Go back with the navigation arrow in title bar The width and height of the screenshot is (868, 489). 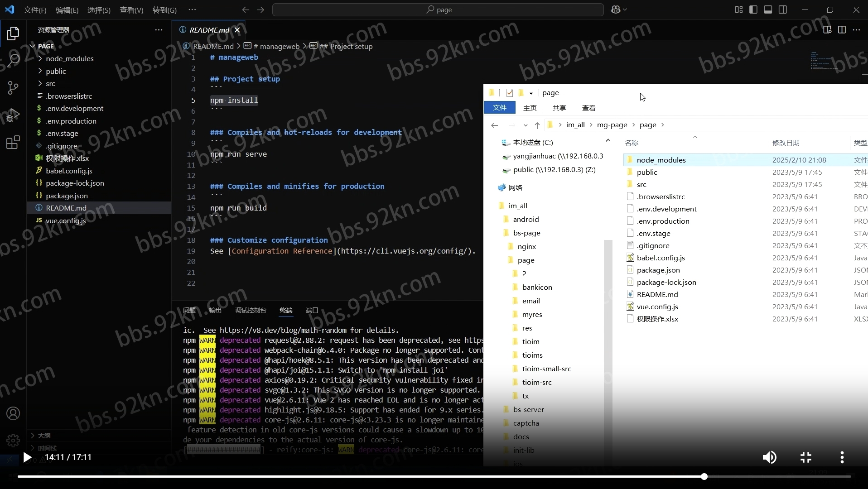246,10
